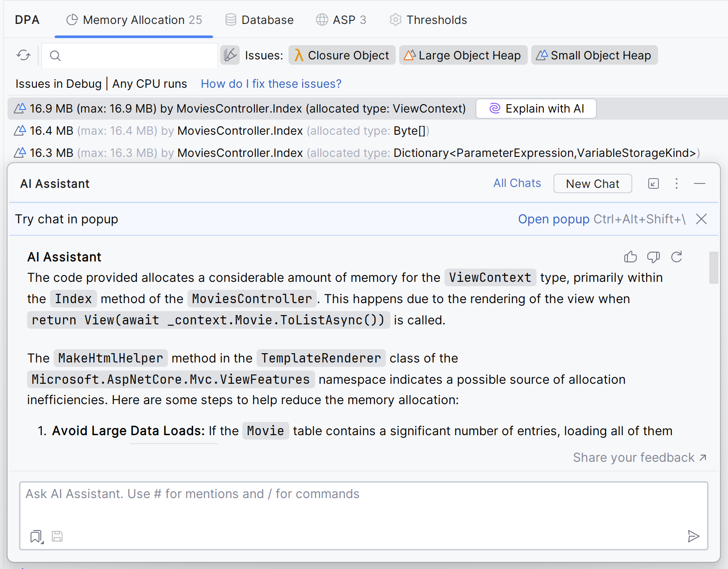The width and height of the screenshot is (728, 569).
Task: Open the Thresholds tab
Action: click(x=427, y=19)
